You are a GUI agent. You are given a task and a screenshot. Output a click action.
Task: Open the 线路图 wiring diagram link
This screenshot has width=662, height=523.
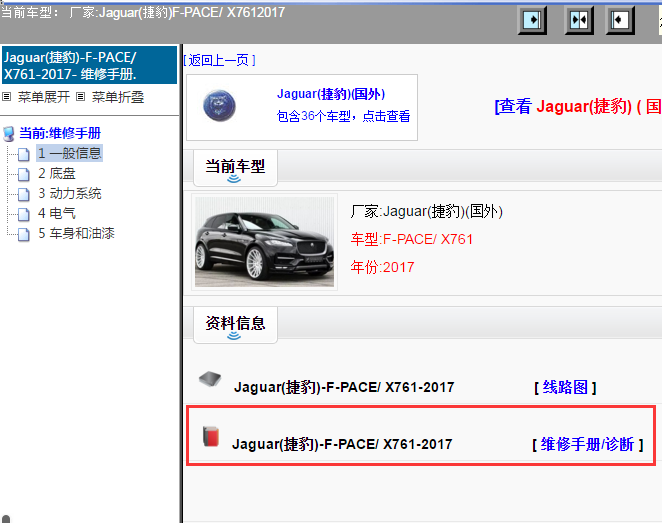click(x=565, y=387)
